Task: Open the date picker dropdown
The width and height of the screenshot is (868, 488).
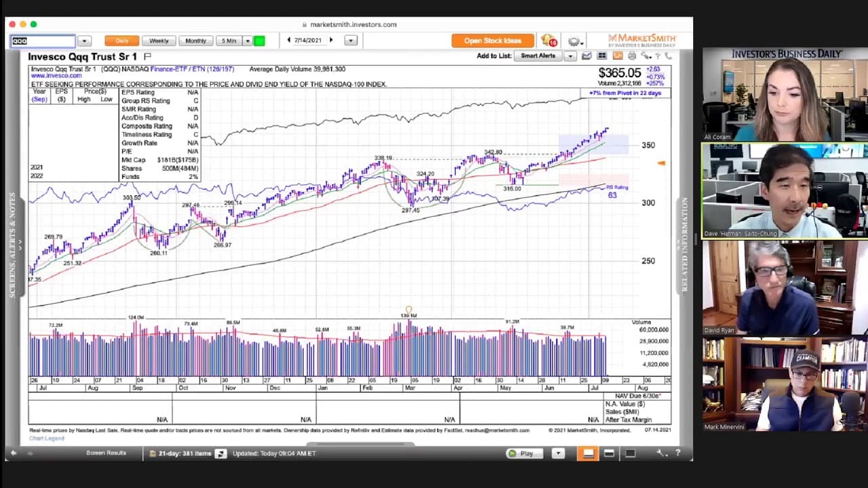Action: (x=351, y=41)
